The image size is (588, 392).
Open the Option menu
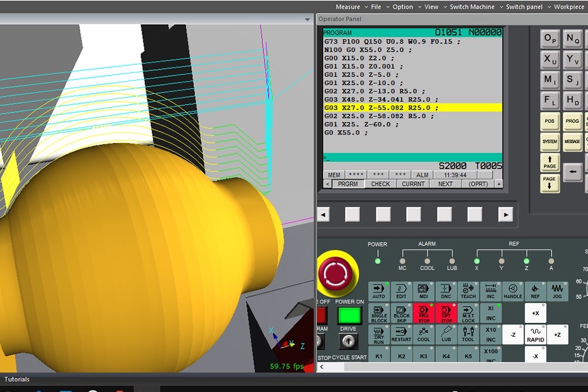[x=403, y=7]
